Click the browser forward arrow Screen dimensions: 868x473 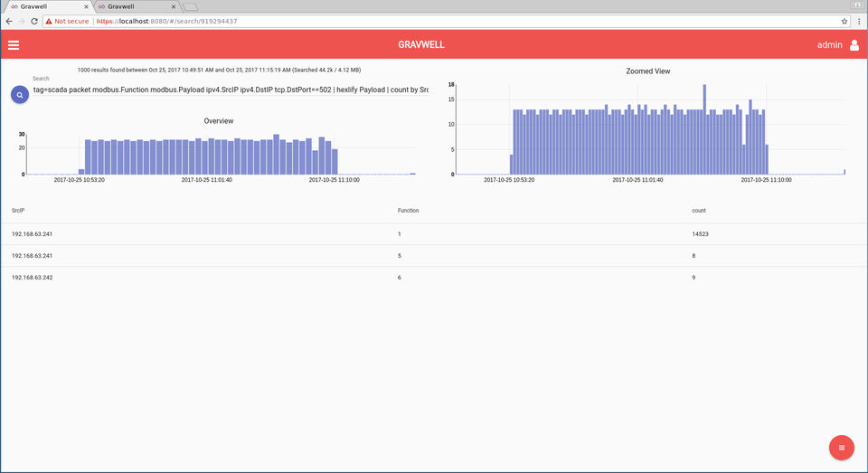click(22, 21)
